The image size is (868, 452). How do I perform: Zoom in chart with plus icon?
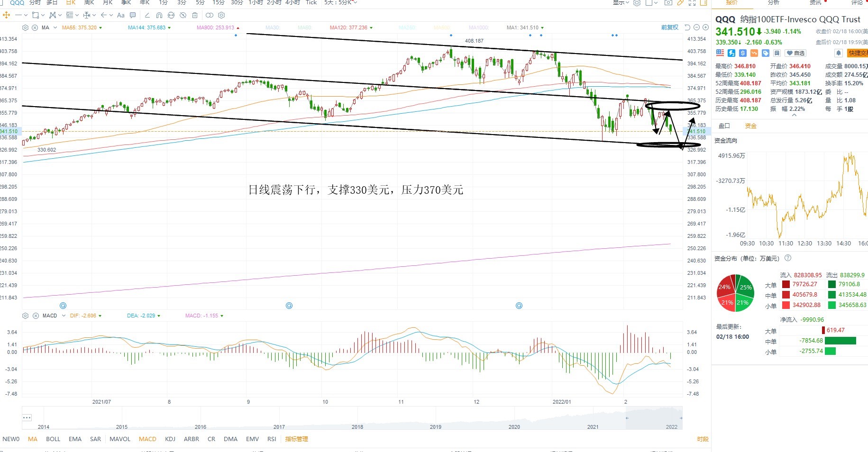click(x=705, y=27)
